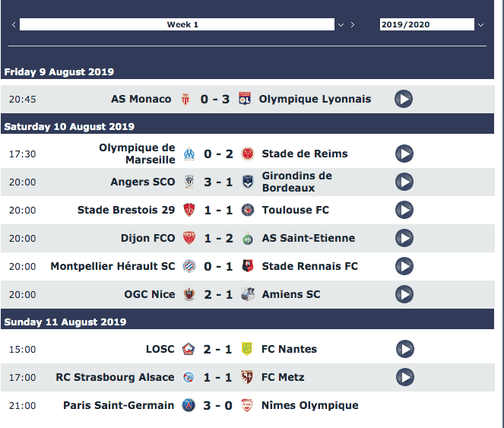
Task: Play the AS Monaco vs Lyon highlights
Action: click(x=404, y=99)
